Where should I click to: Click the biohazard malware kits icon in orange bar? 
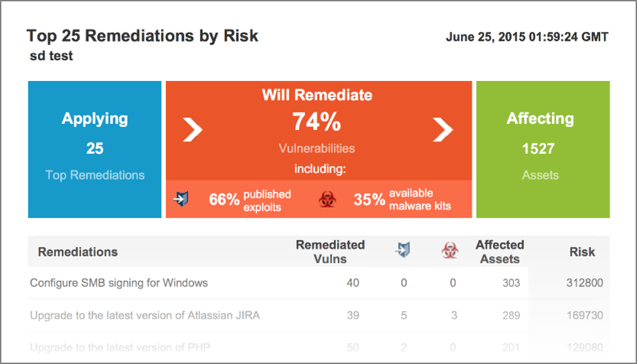[x=327, y=199]
